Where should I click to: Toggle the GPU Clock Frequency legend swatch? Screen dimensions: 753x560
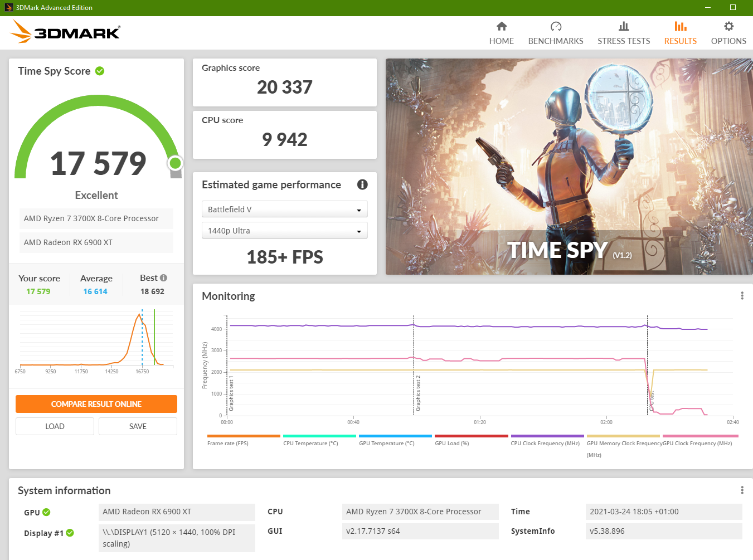pyautogui.click(x=700, y=436)
